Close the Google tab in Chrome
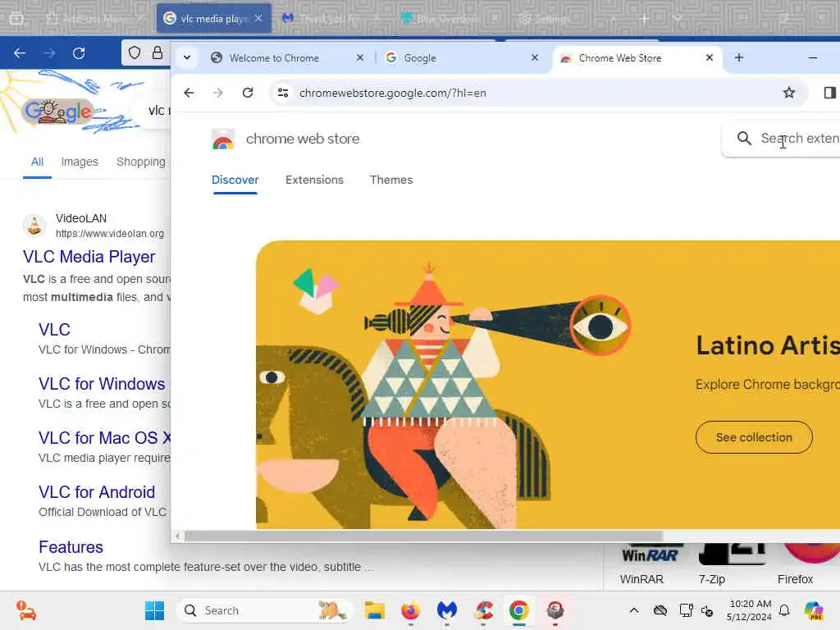The width and height of the screenshot is (840, 630). [x=534, y=57]
